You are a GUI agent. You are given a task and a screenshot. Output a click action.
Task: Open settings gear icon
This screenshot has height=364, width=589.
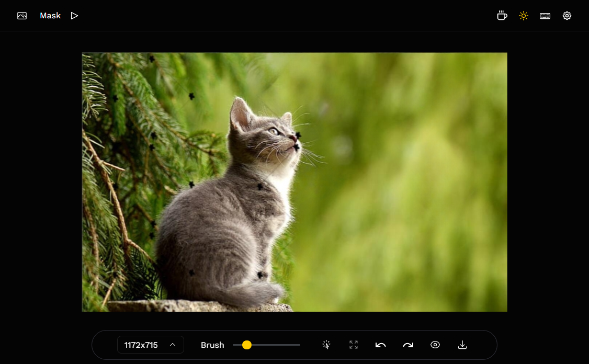tap(567, 16)
